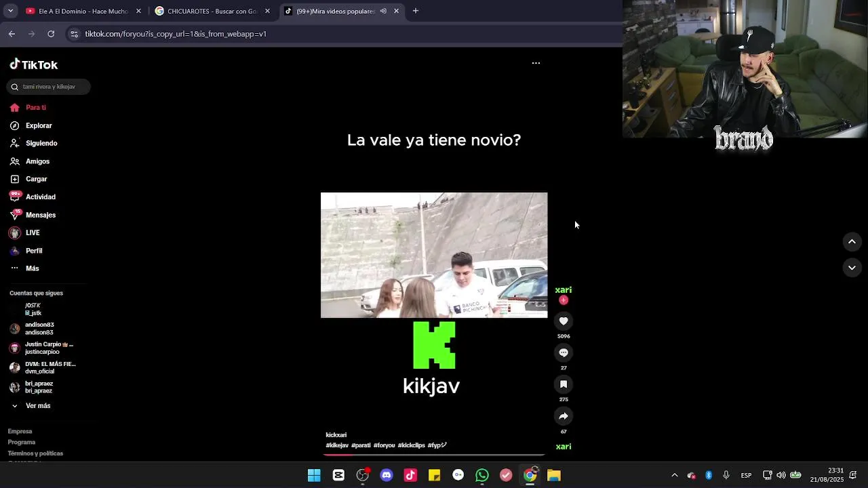
Task: Go back in the browser
Action: pyautogui.click(x=12, y=34)
